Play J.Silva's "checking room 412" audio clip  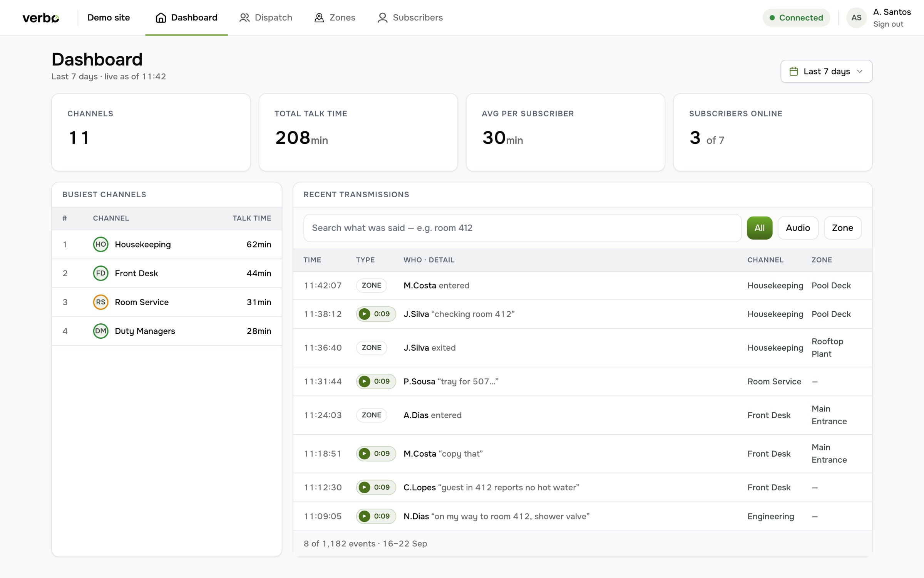point(376,314)
